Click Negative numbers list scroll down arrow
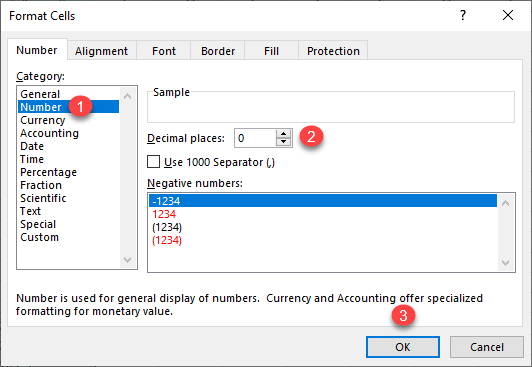This screenshot has height=367, width=532. 506,263
